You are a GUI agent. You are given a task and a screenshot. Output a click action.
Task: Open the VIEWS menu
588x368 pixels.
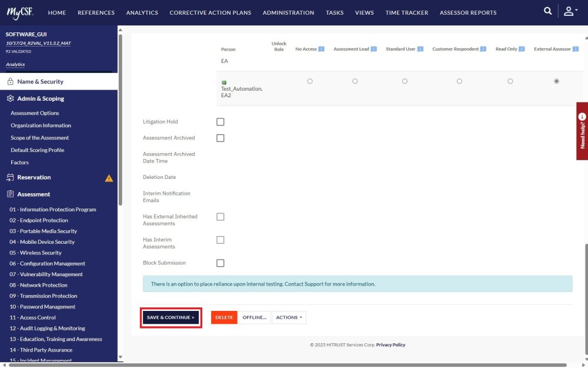pos(365,12)
